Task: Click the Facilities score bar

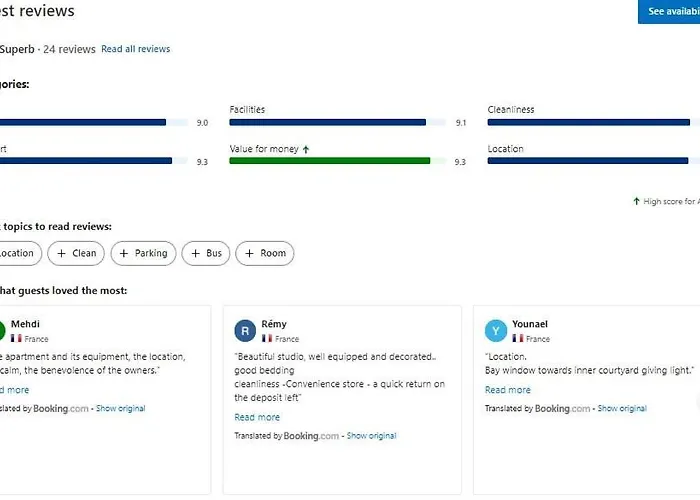Action: coord(328,122)
